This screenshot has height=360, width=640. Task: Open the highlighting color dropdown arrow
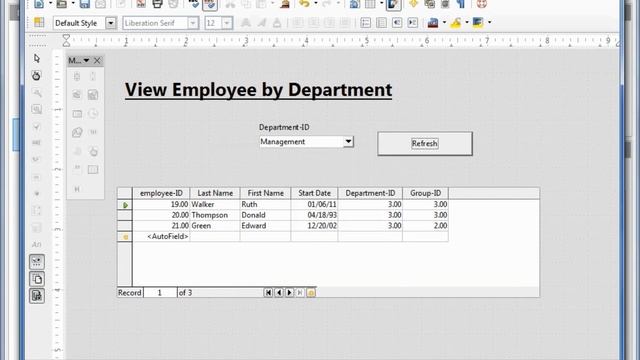467,22
